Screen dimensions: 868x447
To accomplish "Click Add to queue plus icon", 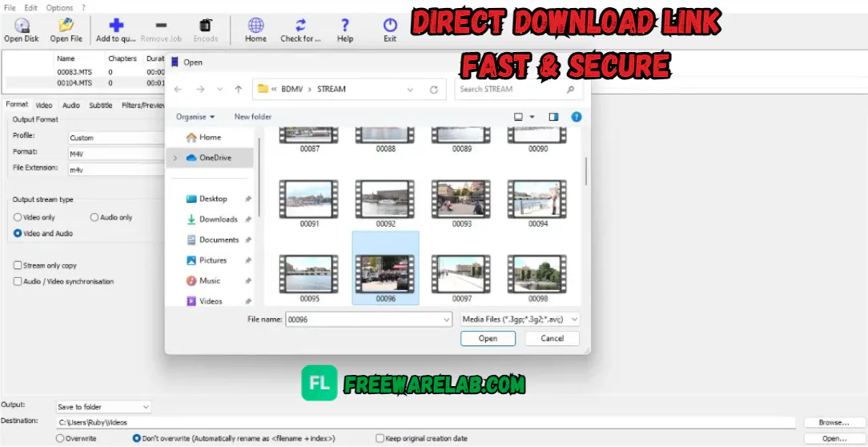I will click(x=116, y=26).
